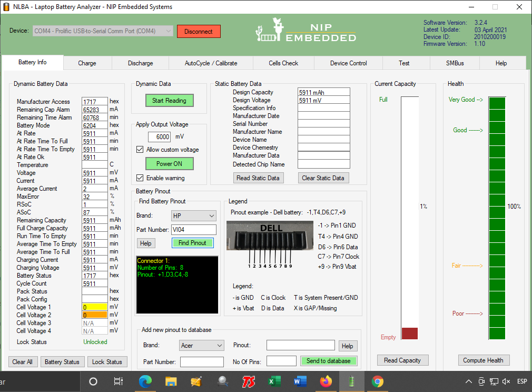Open the folder-with-pencil taskbar app
The image size is (532, 392).
coord(197,381)
